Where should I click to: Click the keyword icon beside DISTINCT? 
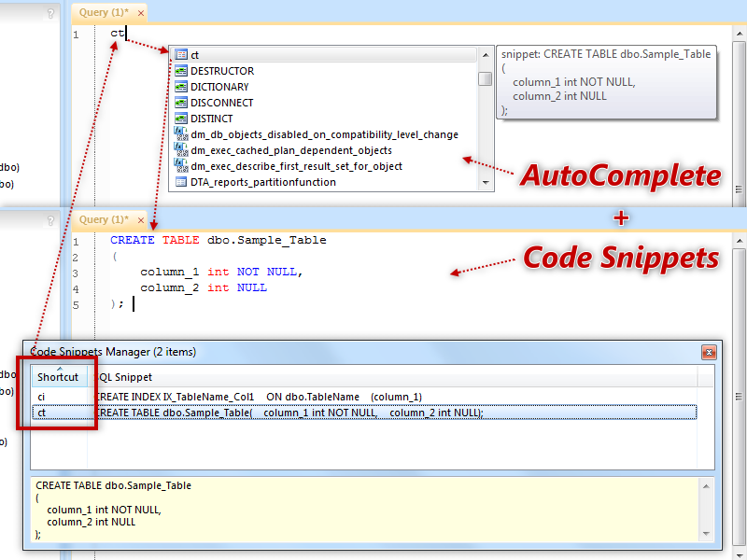tap(181, 119)
